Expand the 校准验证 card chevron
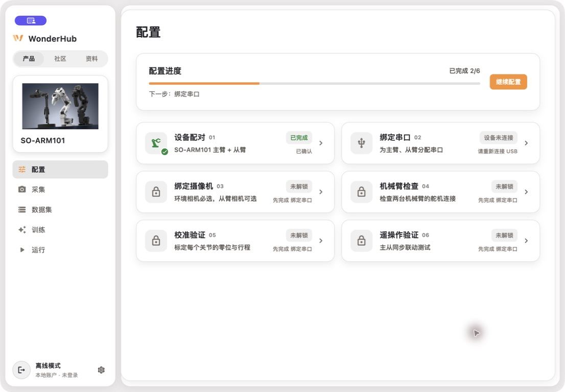 321,240
